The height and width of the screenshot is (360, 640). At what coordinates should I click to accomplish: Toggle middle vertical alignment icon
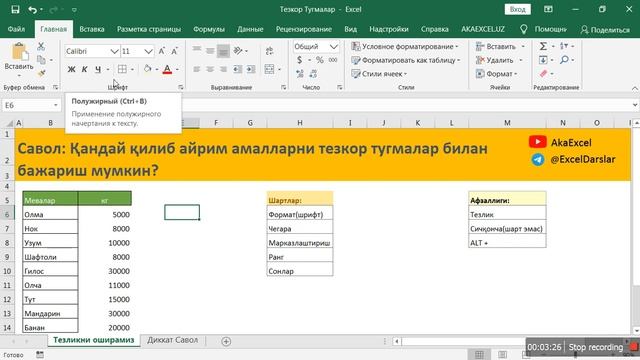[210, 51]
